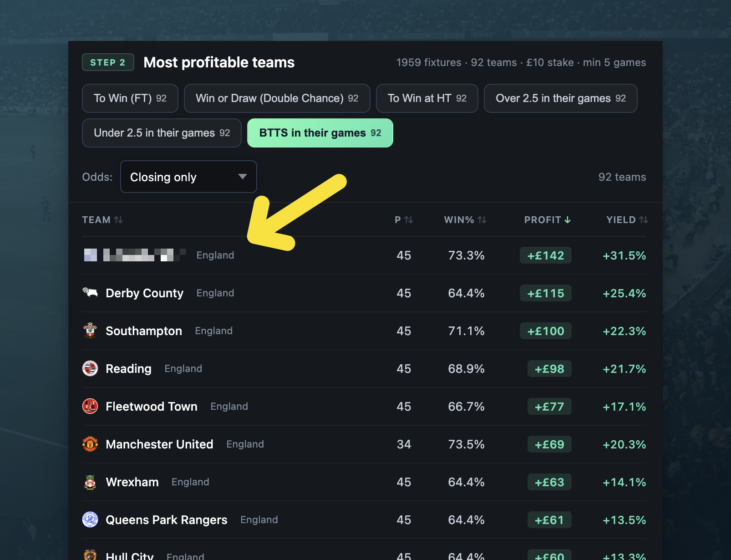Sort by the WIN% column header

pos(465,220)
